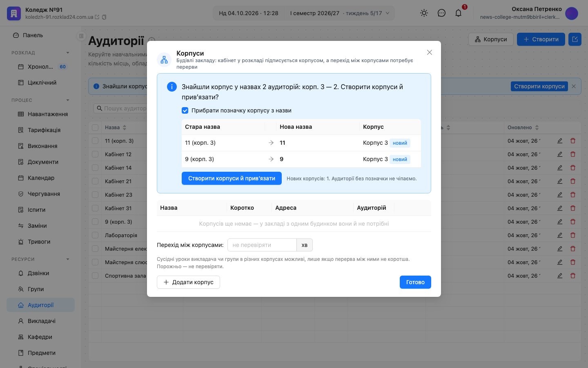Copy the school URL using the copy icon
Screen dimensions: 588x368
tap(104, 17)
